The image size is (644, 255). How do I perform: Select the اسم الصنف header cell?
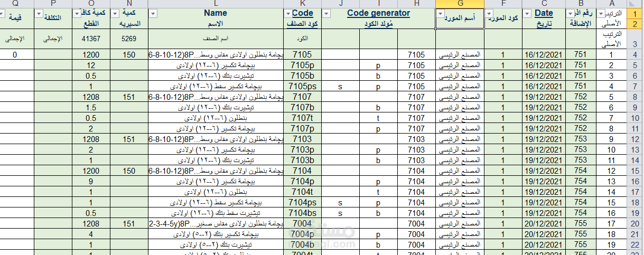(216, 39)
